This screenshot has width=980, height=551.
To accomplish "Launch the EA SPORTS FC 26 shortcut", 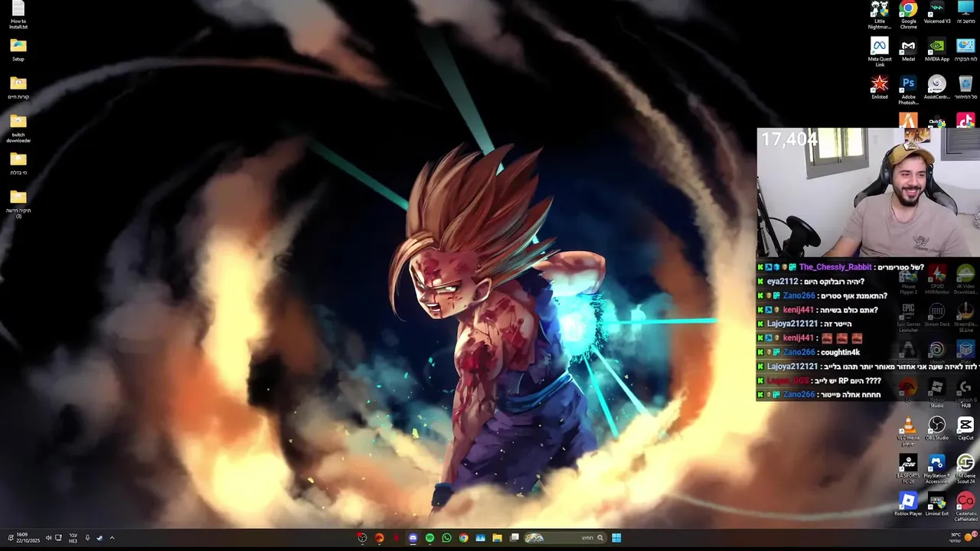I will (908, 468).
